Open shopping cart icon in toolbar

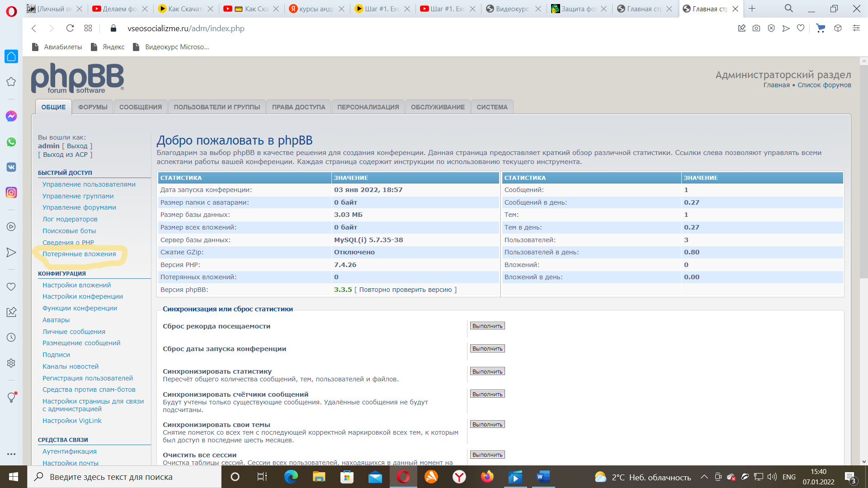coord(821,28)
